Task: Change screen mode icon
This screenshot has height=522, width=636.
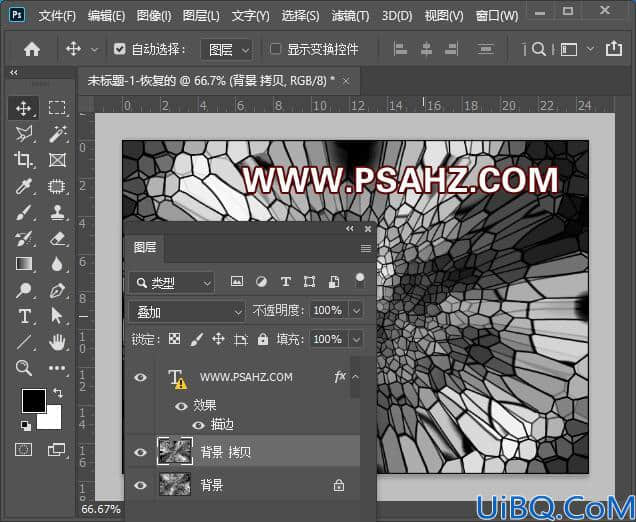Action: 56,449
